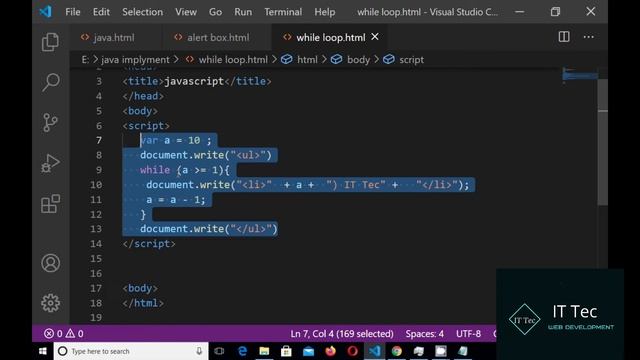The image size is (640, 360).
Task: Click the <title>javascript</title> line
Action: tap(197, 81)
